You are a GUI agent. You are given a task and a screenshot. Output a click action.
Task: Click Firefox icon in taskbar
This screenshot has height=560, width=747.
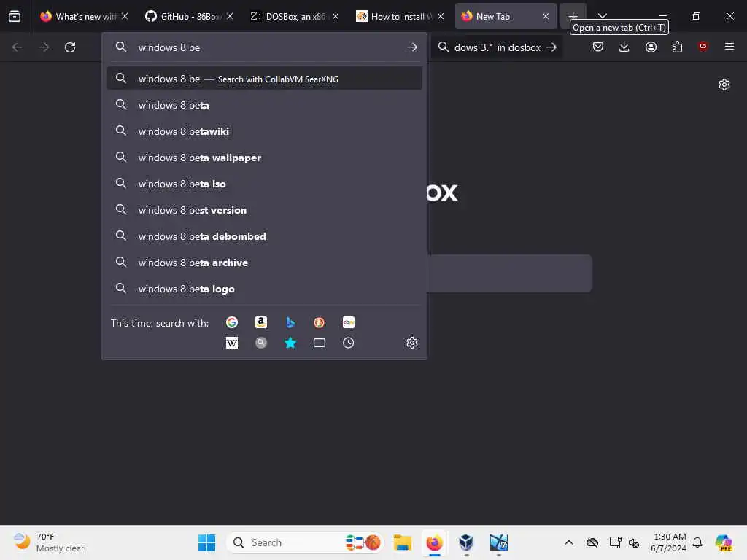(434, 542)
